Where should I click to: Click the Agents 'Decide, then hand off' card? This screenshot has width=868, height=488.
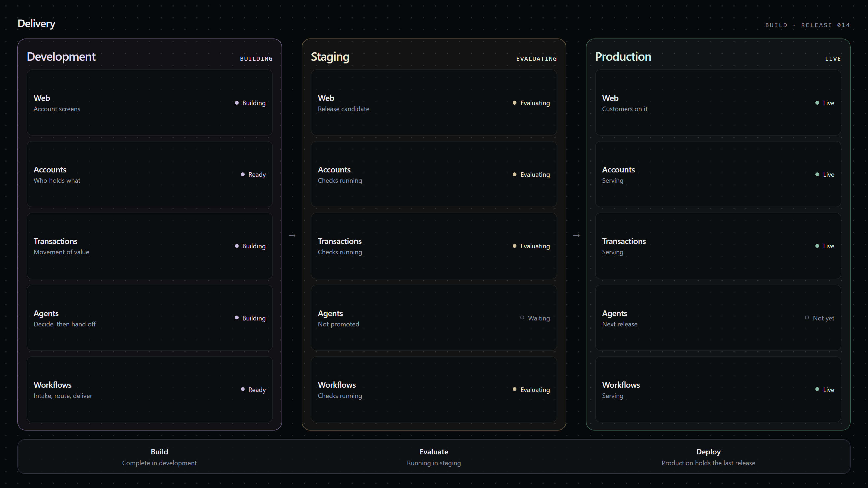click(x=150, y=318)
